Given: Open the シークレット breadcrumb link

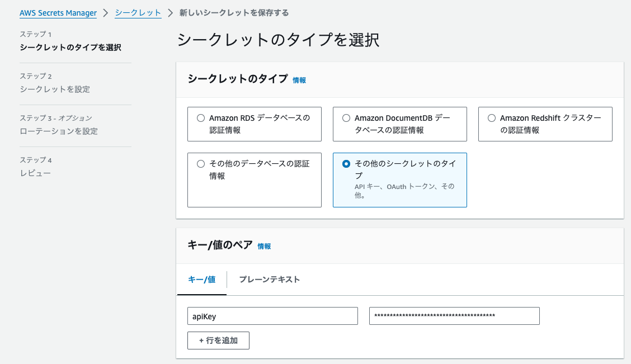Looking at the screenshot, I should (x=138, y=13).
